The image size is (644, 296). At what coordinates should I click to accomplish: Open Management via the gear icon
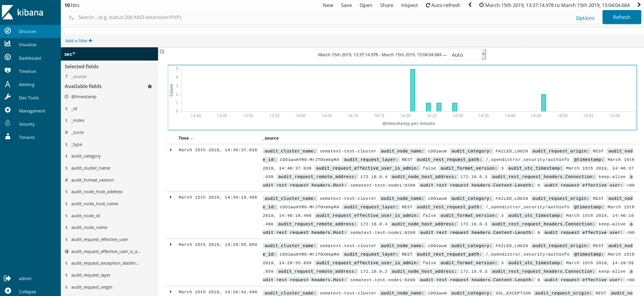(x=8, y=110)
